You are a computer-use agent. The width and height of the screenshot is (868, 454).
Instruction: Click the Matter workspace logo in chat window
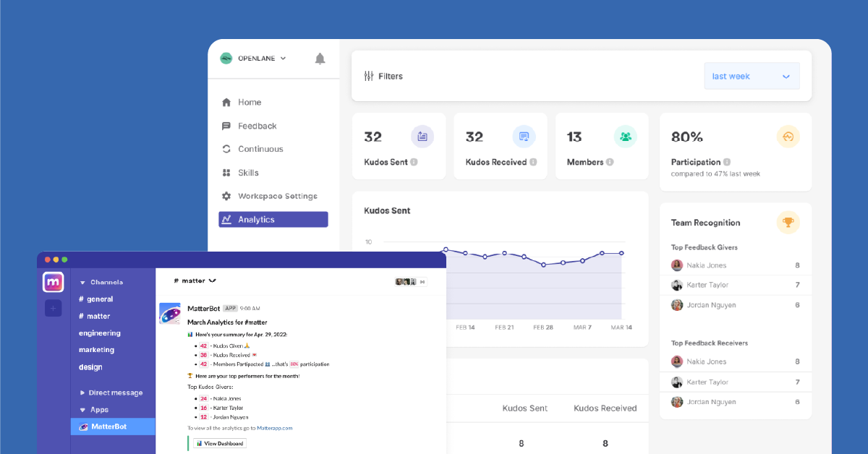point(54,282)
